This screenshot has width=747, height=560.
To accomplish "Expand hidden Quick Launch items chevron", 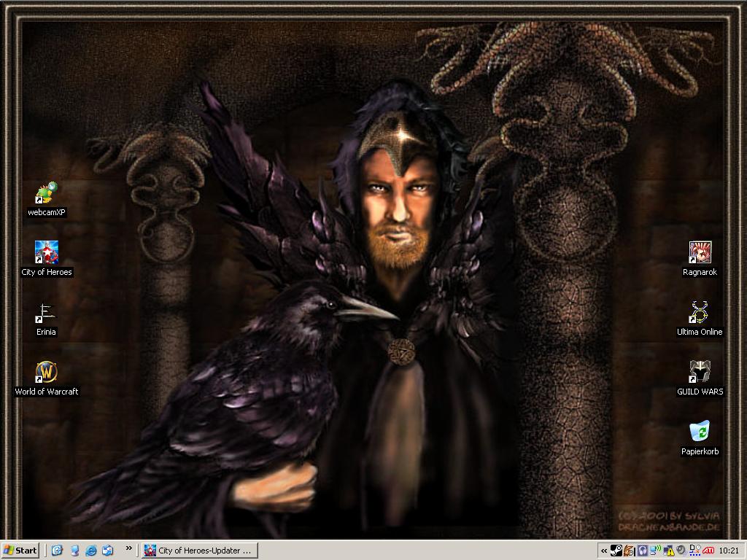I will 129,548.
